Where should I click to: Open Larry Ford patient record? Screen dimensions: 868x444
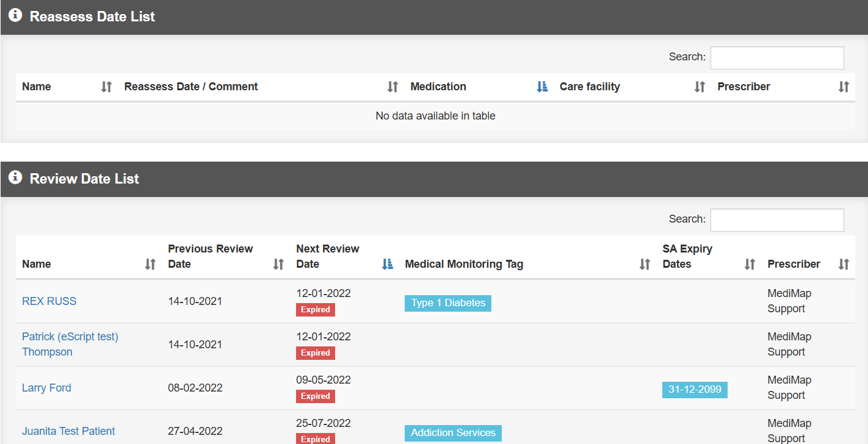[46, 388]
